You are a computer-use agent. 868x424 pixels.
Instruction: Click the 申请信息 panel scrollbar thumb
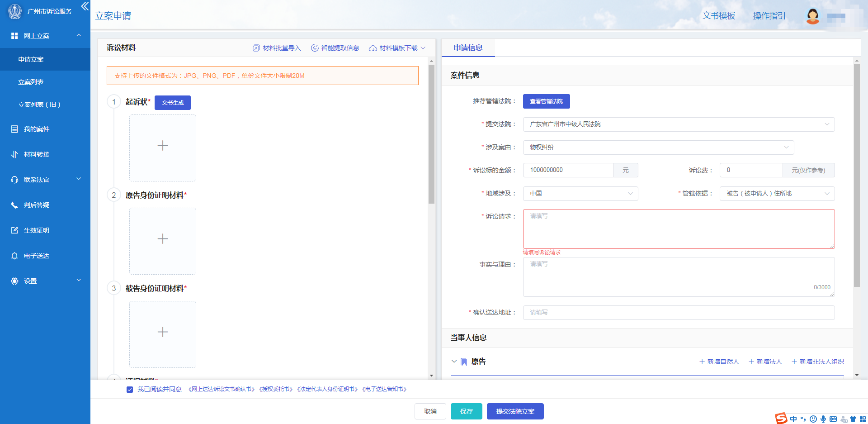coord(857,176)
